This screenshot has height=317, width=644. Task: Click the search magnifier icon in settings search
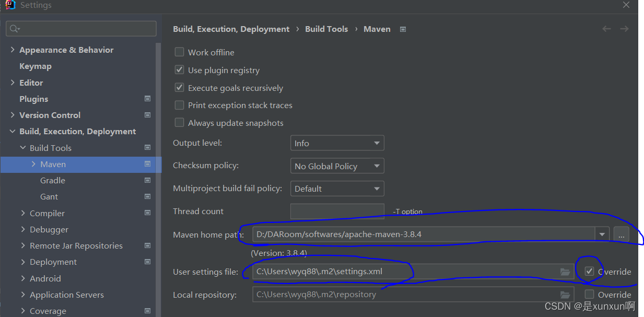(x=14, y=29)
